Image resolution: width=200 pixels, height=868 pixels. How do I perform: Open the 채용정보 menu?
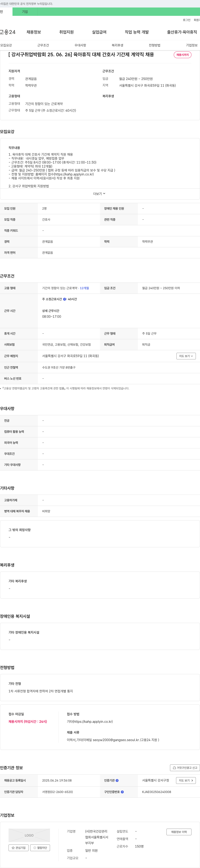[x=34, y=32]
